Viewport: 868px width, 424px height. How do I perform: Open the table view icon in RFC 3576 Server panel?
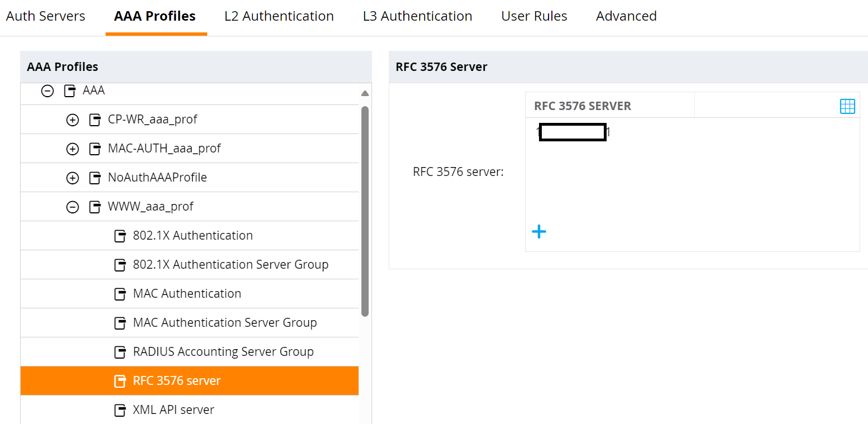pos(848,106)
